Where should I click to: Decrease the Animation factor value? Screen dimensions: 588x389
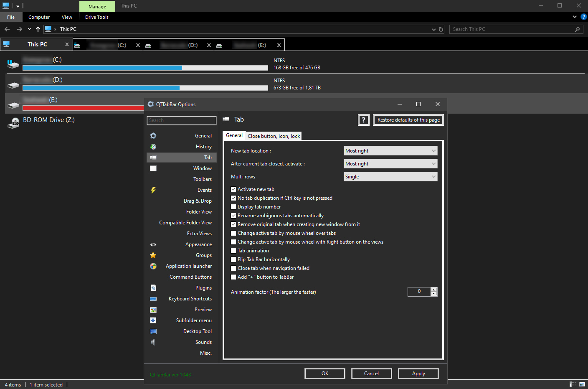click(434, 294)
